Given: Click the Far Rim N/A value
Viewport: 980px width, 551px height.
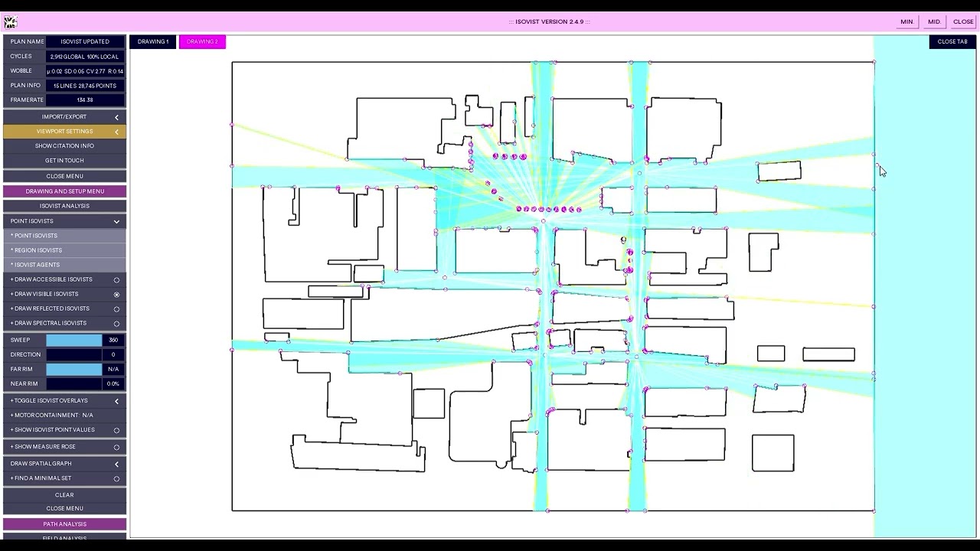Looking at the screenshot, I should (x=113, y=369).
